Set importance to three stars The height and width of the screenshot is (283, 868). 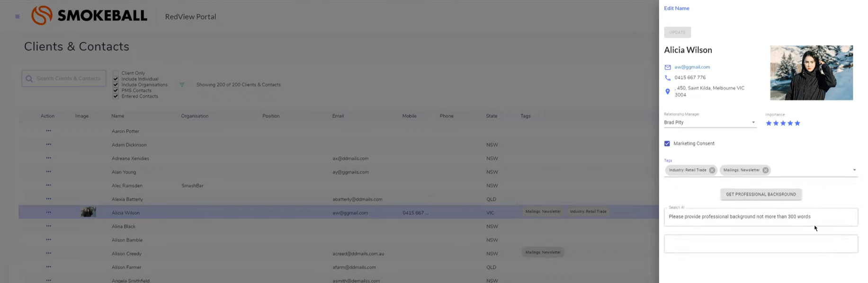(x=783, y=124)
